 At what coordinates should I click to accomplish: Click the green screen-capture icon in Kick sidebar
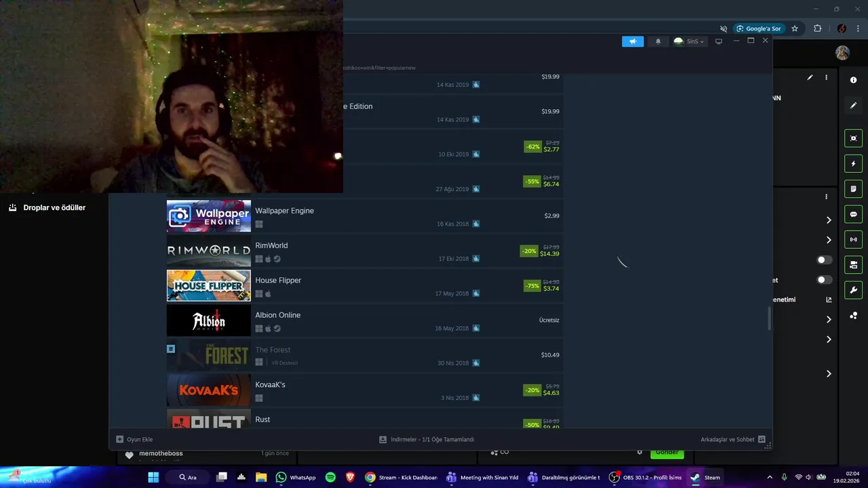pyautogui.click(x=853, y=138)
